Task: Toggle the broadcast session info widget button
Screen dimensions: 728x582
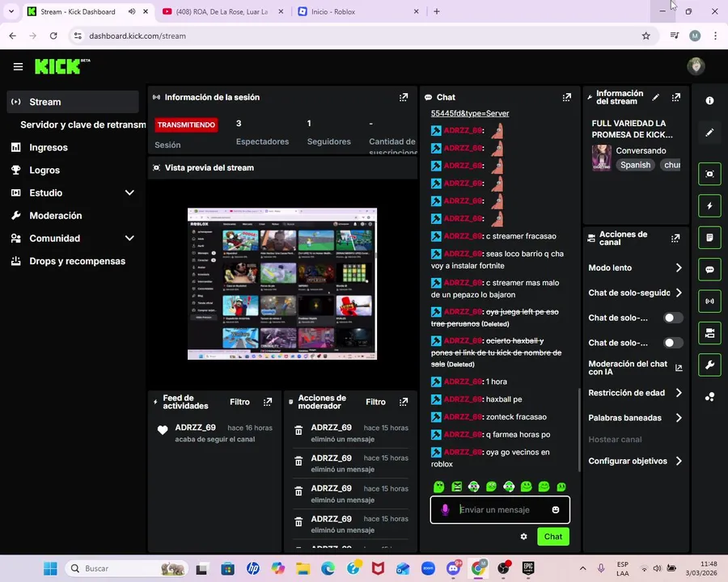Action: tap(709, 302)
